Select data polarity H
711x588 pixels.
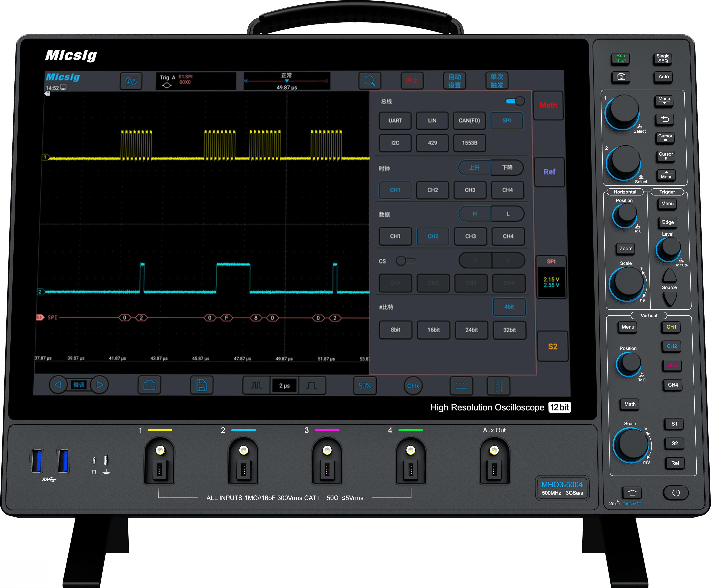[x=475, y=214]
